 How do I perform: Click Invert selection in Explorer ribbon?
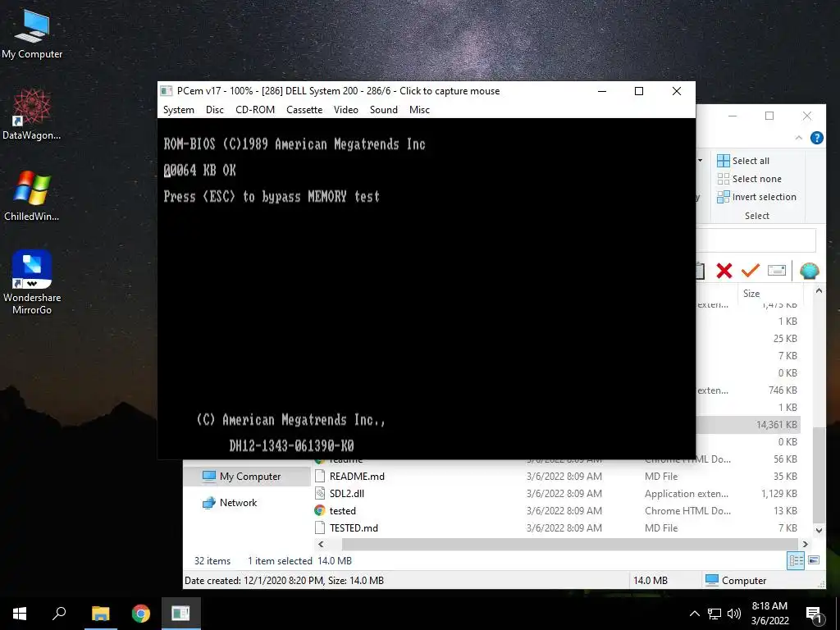click(756, 197)
